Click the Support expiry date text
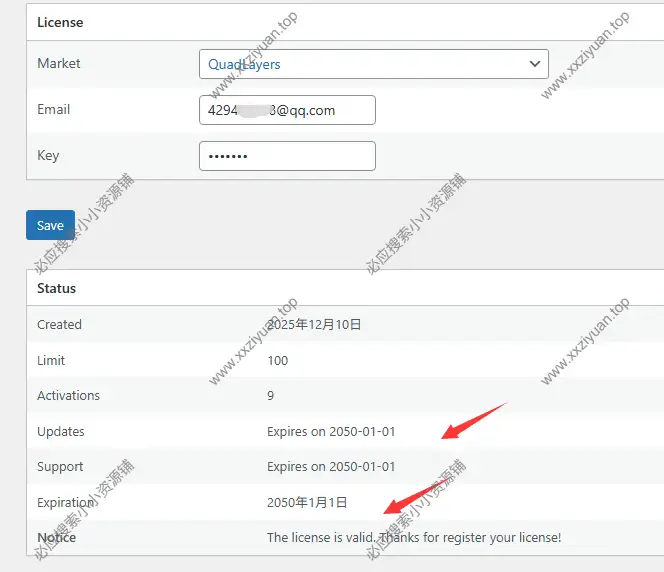 pyautogui.click(x=331, y=467)
